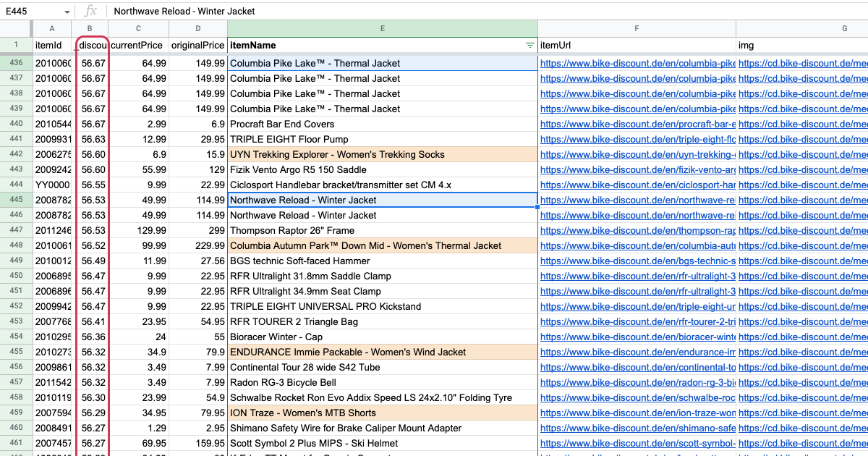This screenshot has height=456, width=868.
Task: Click the discount value 56.60 in row 442
Action: tap(91, 154)
